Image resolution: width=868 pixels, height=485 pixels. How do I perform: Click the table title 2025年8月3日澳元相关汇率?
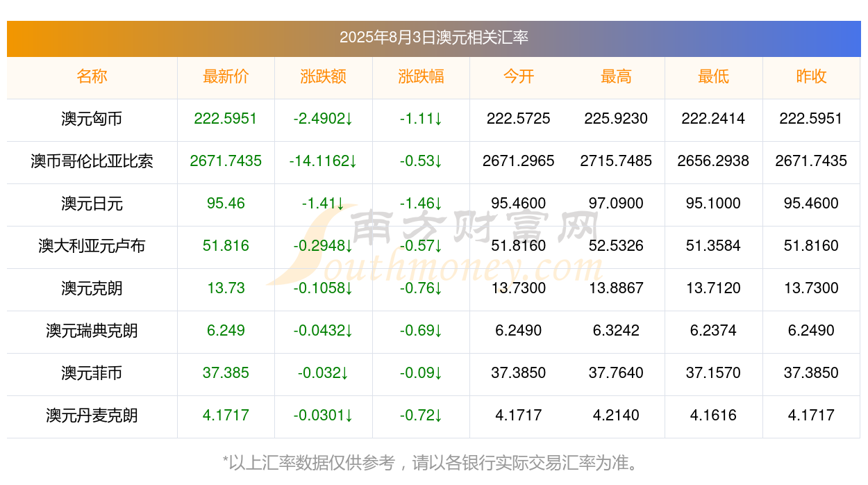pyautogui.click(x=434, y=38)
